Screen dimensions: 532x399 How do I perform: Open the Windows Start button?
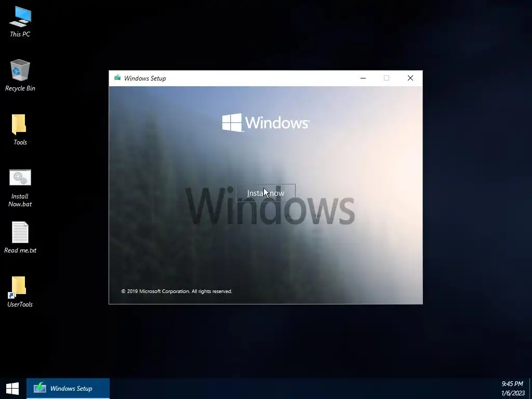click(12, 389)
